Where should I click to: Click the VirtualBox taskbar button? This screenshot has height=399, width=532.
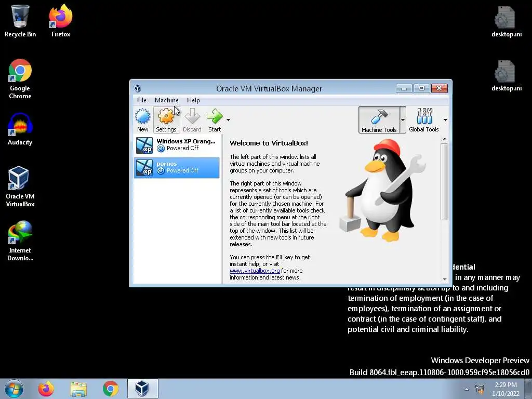(142, 389)
